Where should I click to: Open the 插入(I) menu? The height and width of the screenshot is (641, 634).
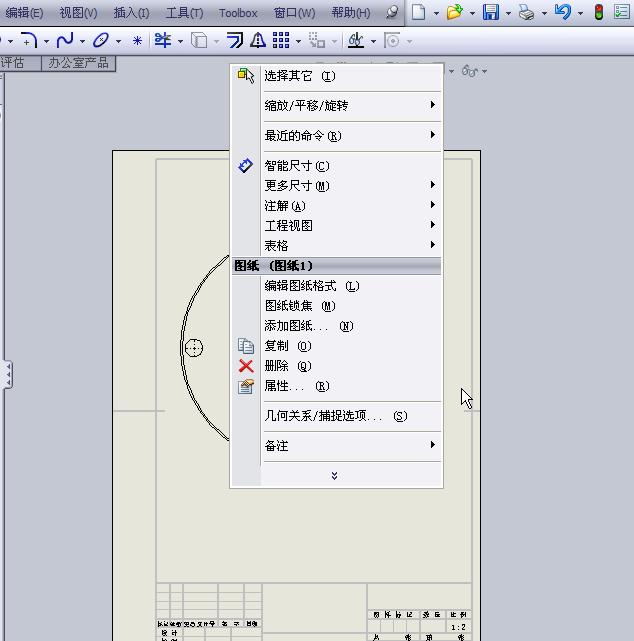coord(131,13)
